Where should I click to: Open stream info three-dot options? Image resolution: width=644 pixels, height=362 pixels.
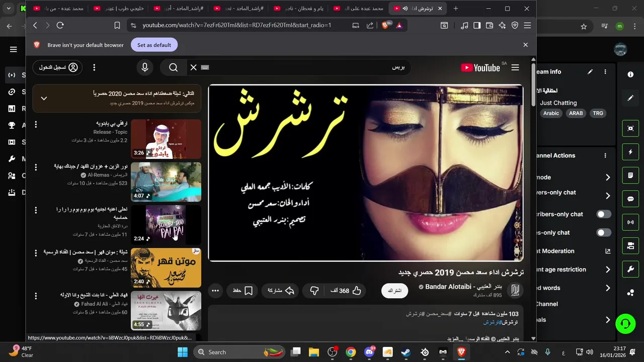click(x=605, y=72)
